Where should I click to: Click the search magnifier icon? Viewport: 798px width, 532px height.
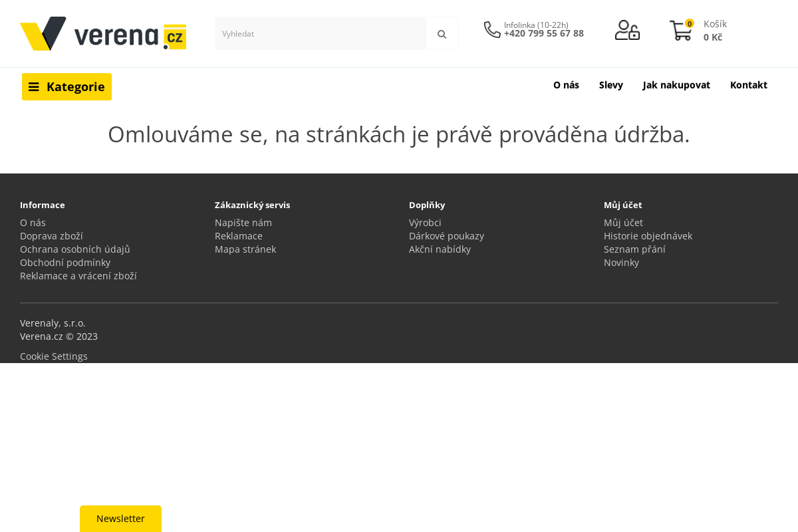click(442, 34)
